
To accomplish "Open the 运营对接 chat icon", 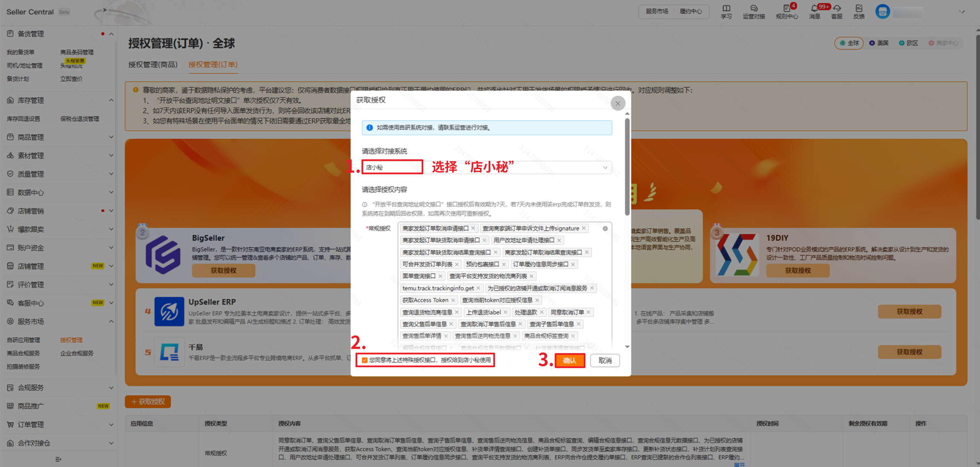I will click(x=753, y=9).
